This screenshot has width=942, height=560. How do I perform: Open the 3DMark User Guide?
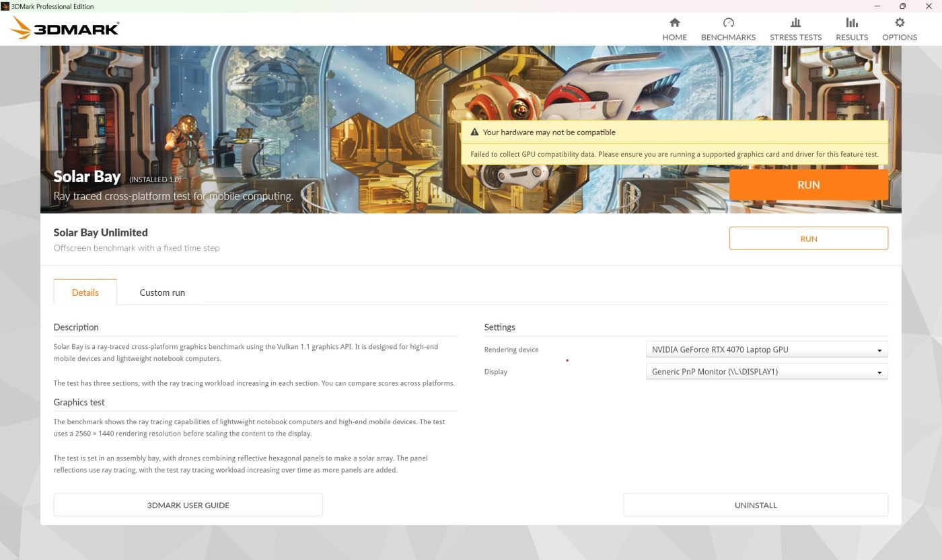tap(188, 505)
